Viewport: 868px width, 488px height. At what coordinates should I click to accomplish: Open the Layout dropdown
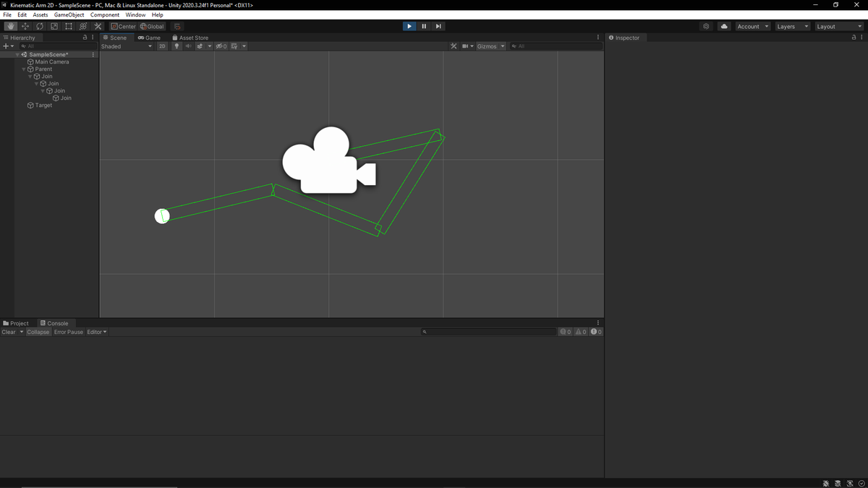(839, 26)
